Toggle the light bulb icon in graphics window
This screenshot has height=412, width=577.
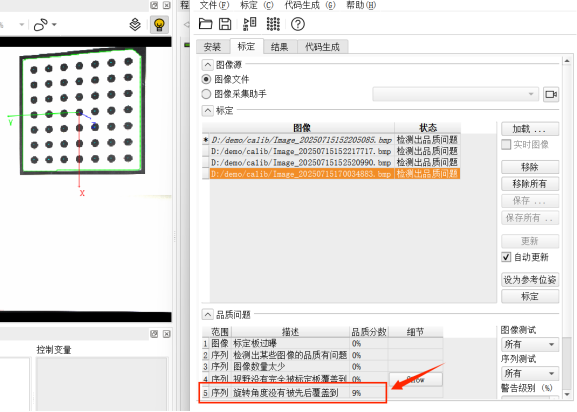[159, 25]
